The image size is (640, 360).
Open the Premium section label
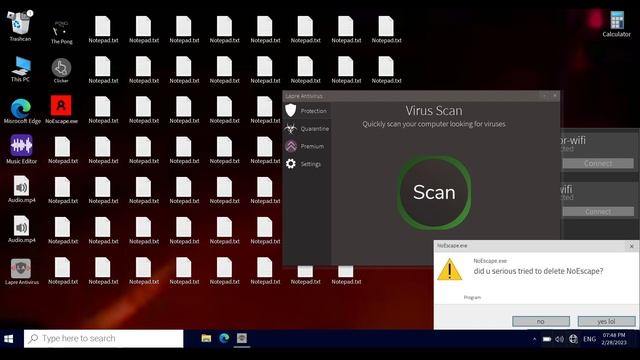(x=312, y=146)
